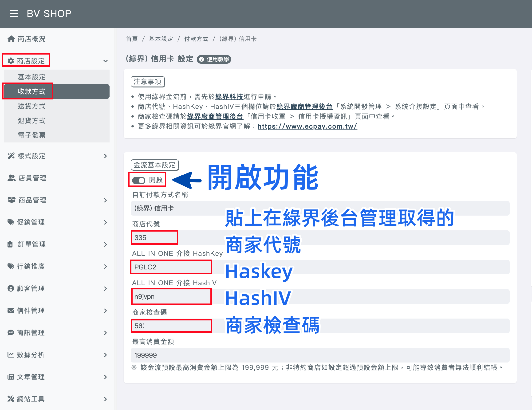This screenshot has width=532, height=410.
Task: Click the chart icon for 數據分析
Action: [11, 355]
